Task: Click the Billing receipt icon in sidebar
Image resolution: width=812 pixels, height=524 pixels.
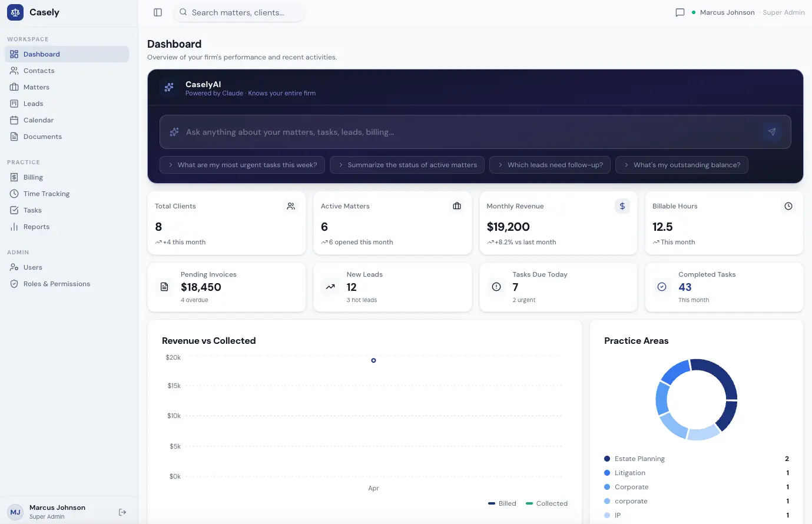Action: [x=14, y=177]
